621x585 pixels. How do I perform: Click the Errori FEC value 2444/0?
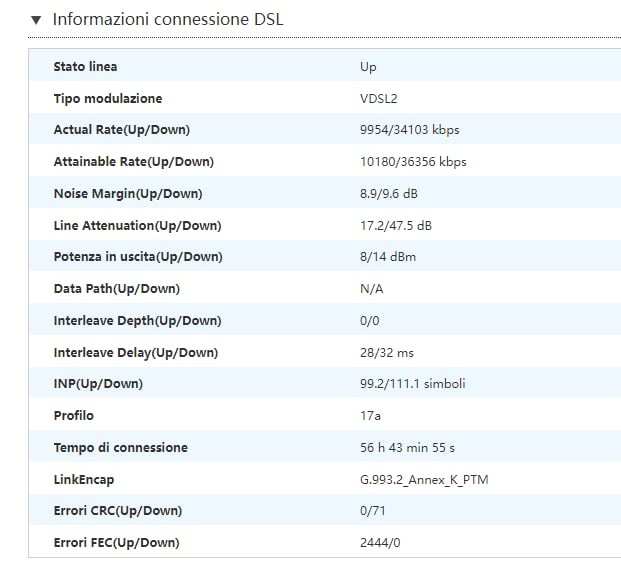pos(380,543)
